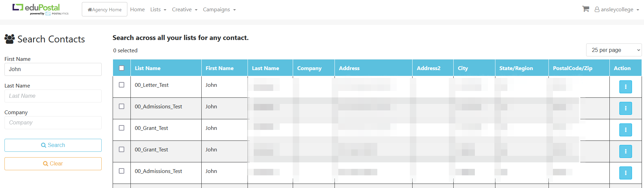Click the Clear button

click(x=53, y=164)
